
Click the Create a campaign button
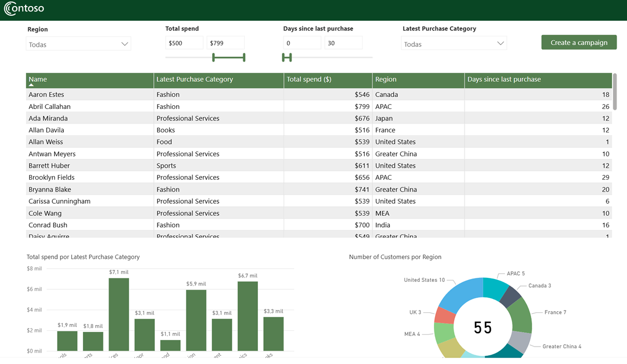pyautogui.click(x=578, y=43)
